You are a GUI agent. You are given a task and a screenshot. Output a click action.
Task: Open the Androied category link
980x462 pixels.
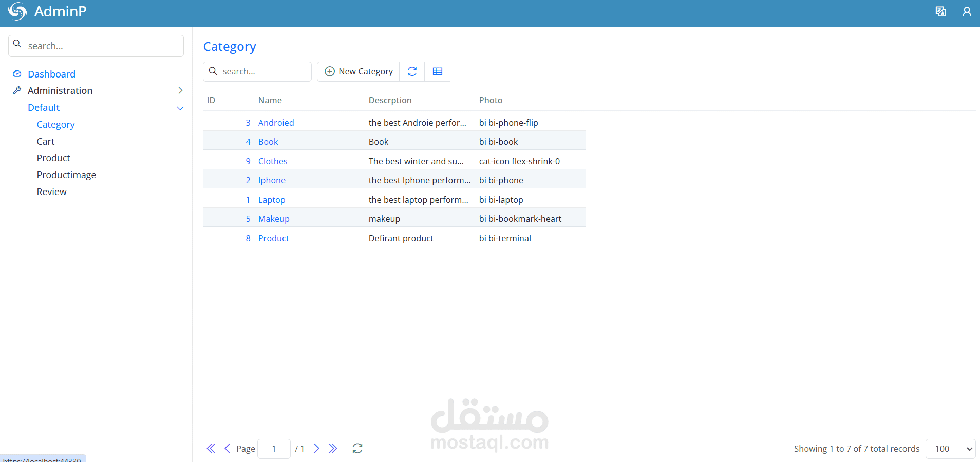point(276,123)
